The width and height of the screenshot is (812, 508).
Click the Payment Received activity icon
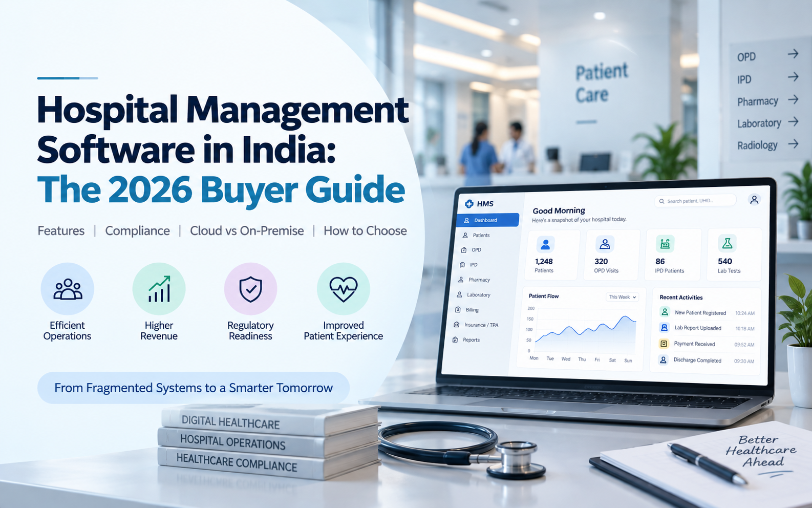tap(664, 344)
